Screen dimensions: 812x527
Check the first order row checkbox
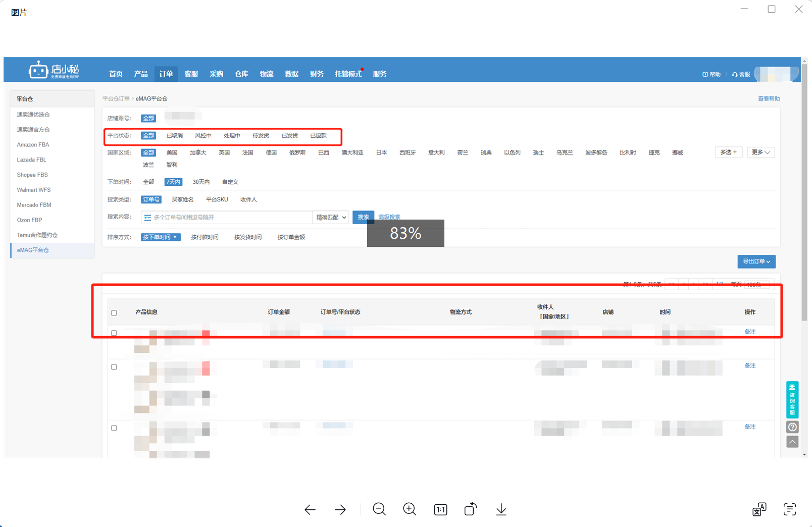[114, 333]
